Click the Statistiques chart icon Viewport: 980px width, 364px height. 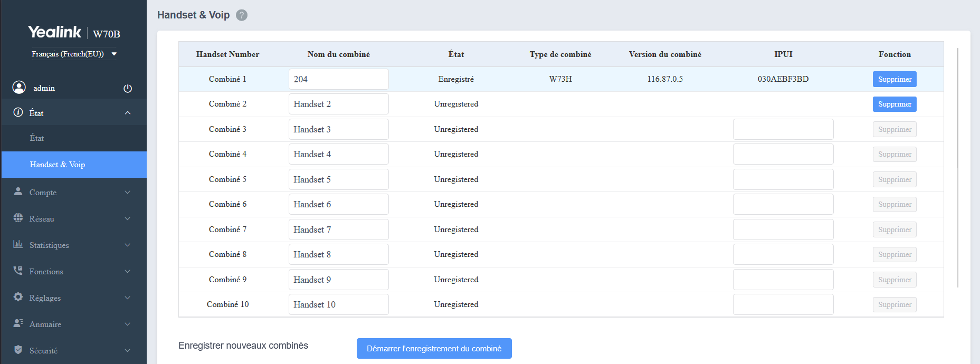tap(18, 244)
